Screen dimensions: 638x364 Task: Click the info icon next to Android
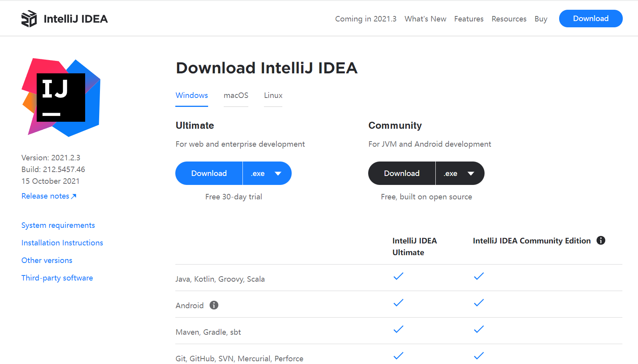[214, 305]
